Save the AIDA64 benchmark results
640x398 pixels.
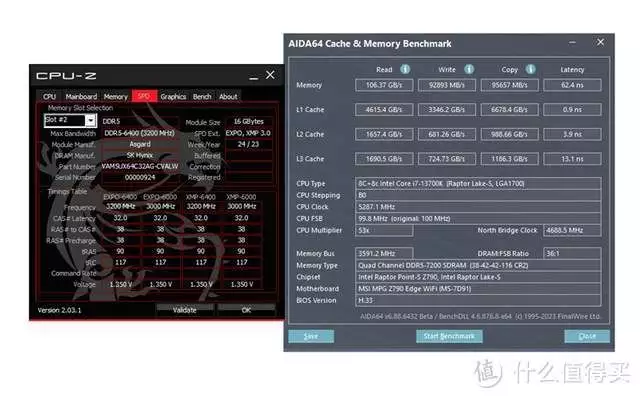[311, 336]
